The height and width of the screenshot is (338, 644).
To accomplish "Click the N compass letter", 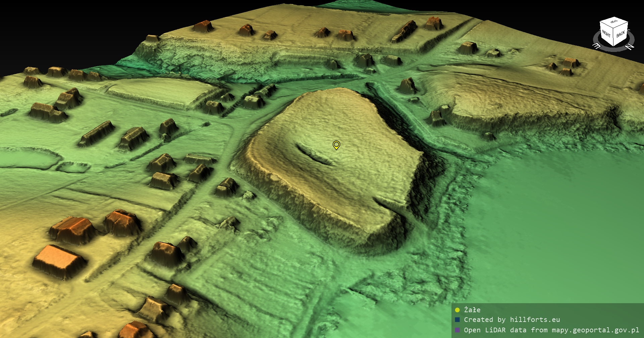I will pyautogui.click(x=630, y=47).
